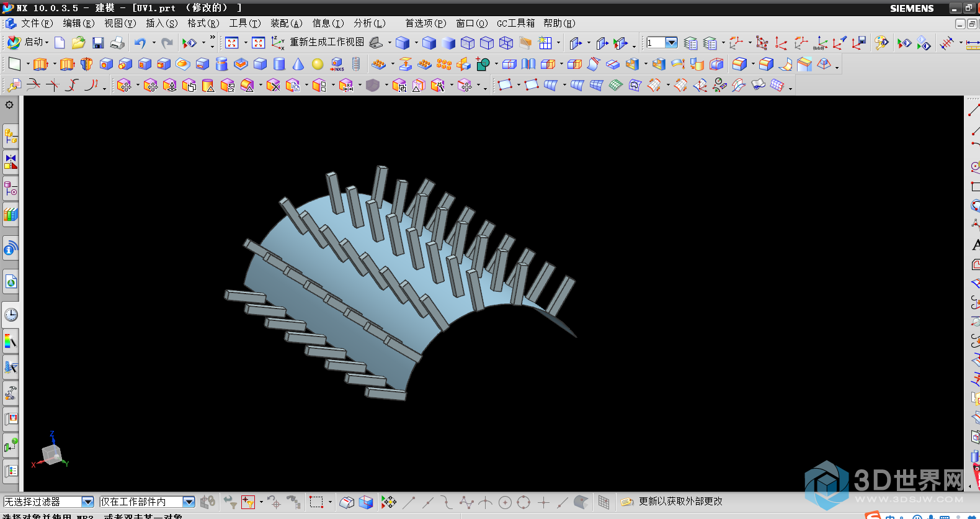The height and width of the screenshot is (519, 980).
Task: Open undo list dropdown arrow
Action: [153, 43]
